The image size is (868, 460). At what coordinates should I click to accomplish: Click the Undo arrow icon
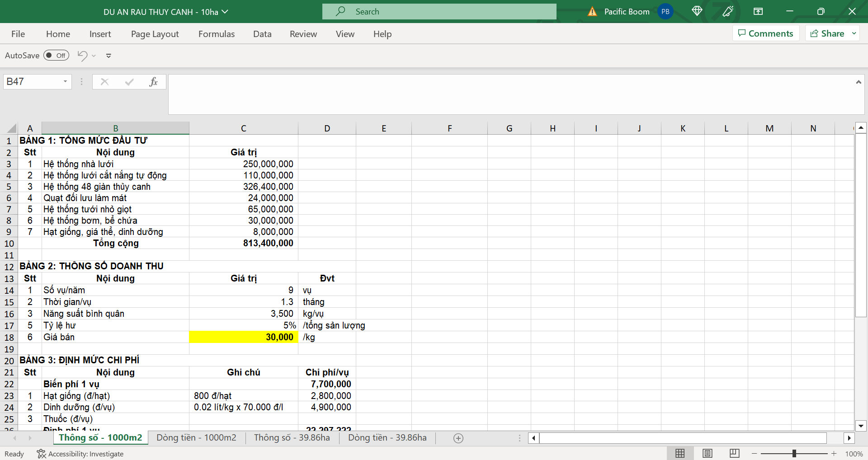point(82,56)
